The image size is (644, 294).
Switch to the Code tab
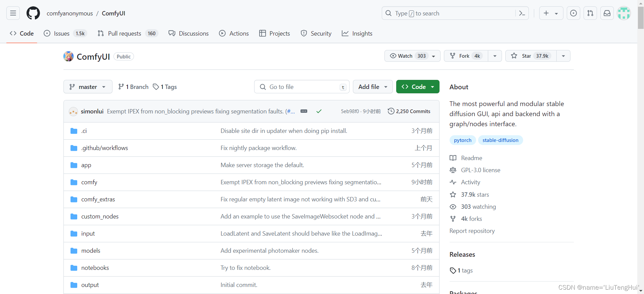click(x=22, y=33)
